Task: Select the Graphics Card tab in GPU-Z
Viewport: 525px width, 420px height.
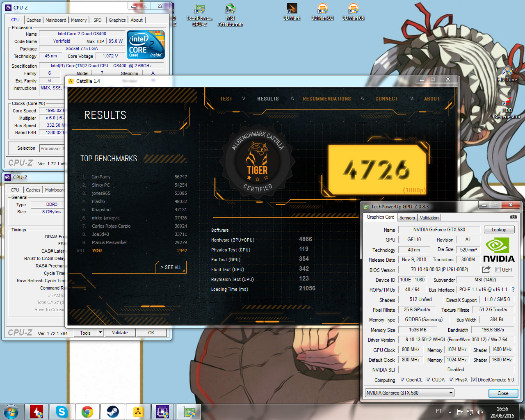Action: click(x=381, y=217)
